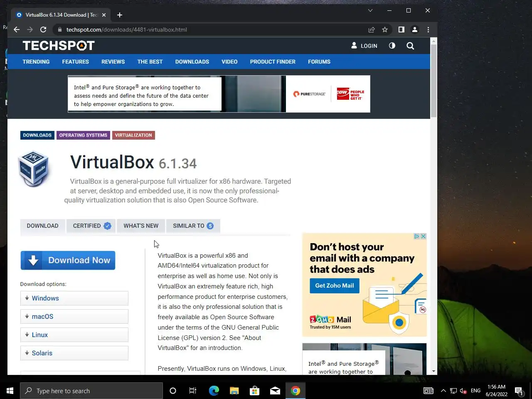The image size is (532, 399).
Task: Click the LOGIN user icon link
Action: coord(364,46)
